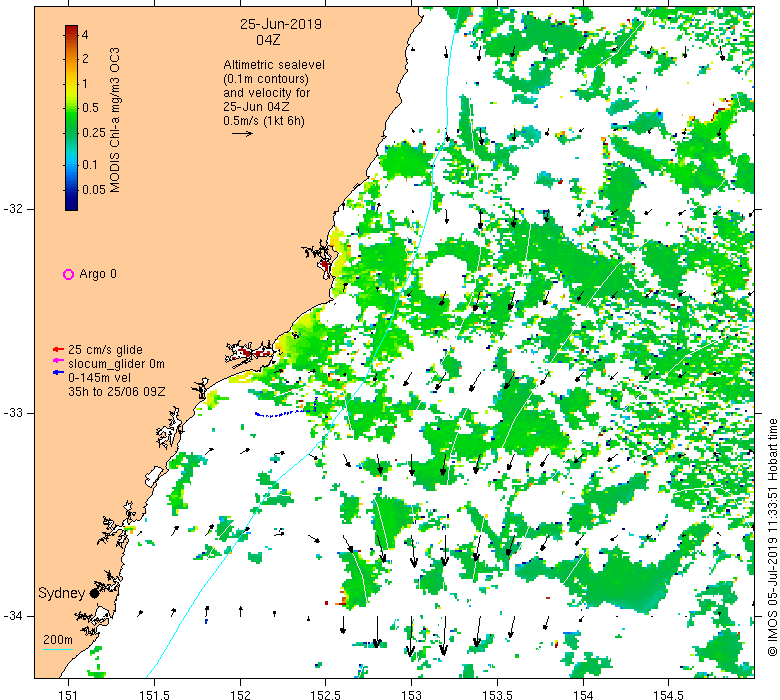Viewport: 780px width, 700px height.
Task: Click the 'Sydney' label
Action: click(x=62, y=593)
